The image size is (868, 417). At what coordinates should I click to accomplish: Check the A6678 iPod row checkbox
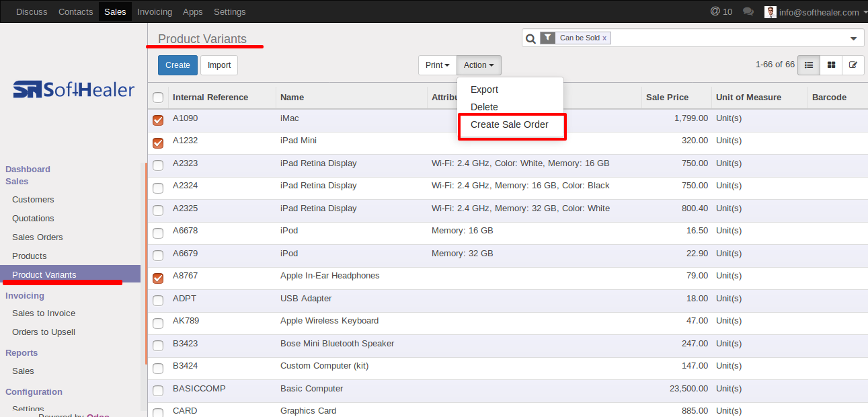[x=158, y=233]
